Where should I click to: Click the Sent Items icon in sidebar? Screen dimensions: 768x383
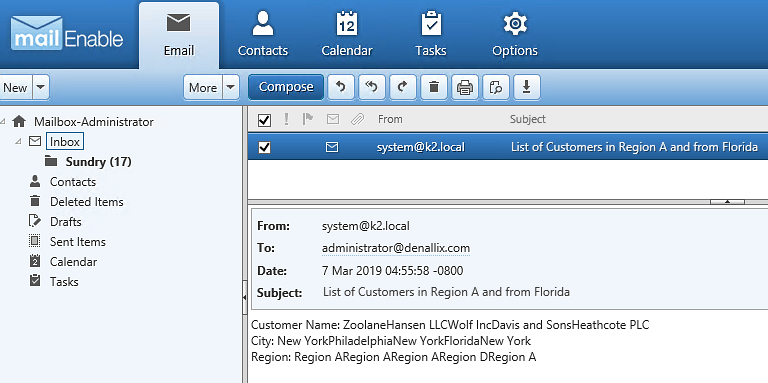[x=35, y=241]
